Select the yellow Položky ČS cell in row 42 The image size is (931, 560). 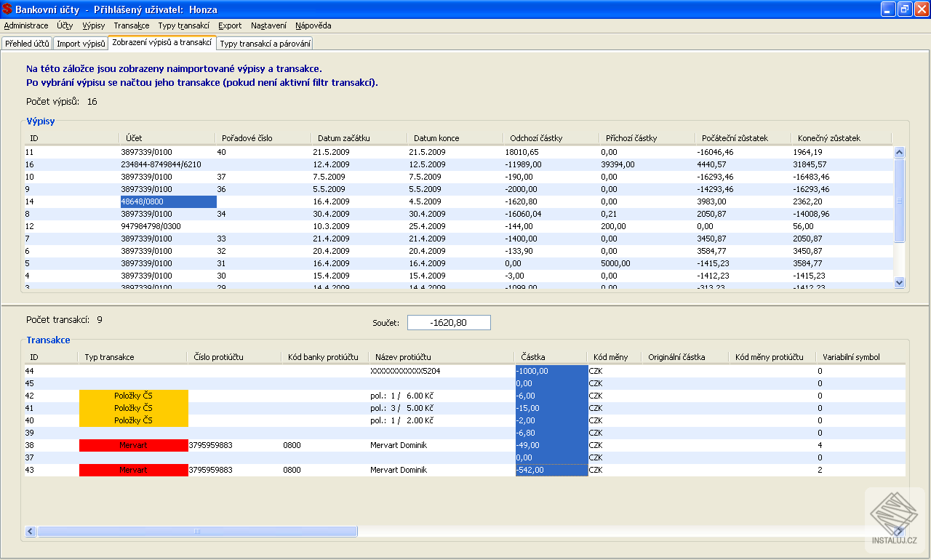(133, 396)
